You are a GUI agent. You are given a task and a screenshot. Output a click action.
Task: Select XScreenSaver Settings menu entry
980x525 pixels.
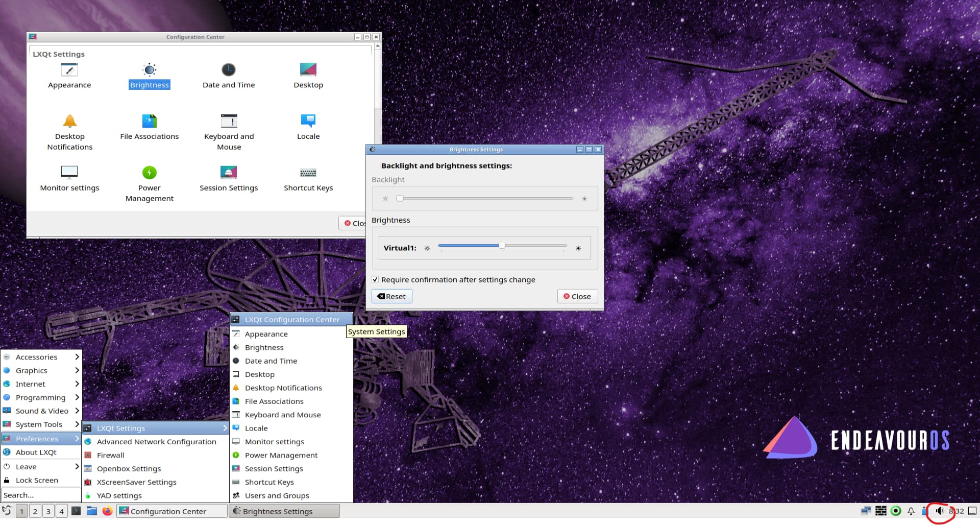[x=156, y=482]
